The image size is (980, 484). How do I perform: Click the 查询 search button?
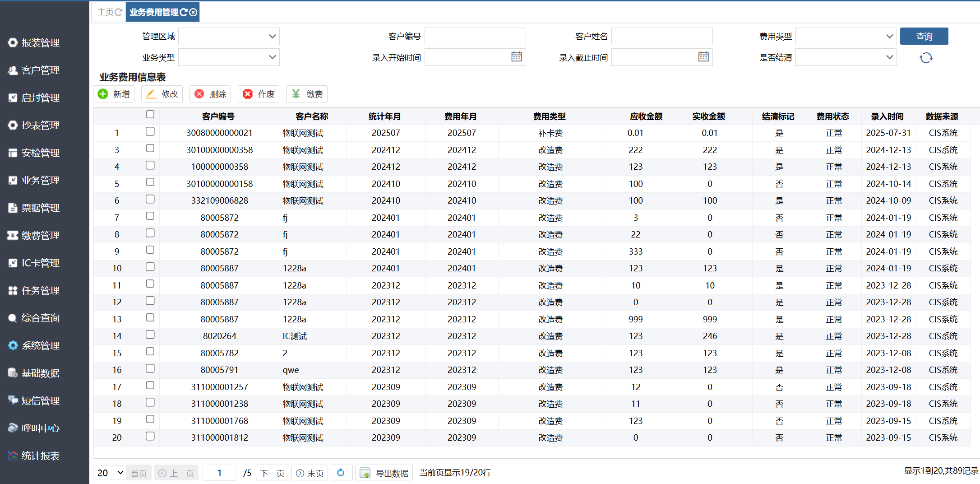pos(924,37)
